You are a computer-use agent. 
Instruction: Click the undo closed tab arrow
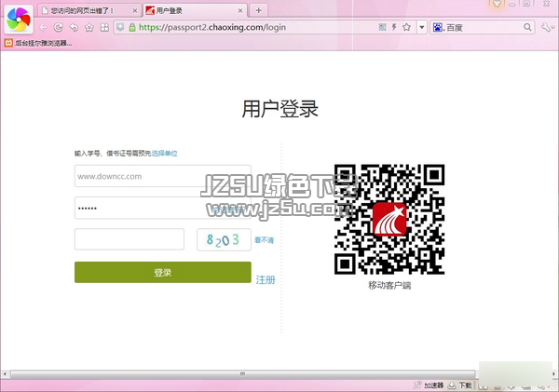(x=74, y=27)
